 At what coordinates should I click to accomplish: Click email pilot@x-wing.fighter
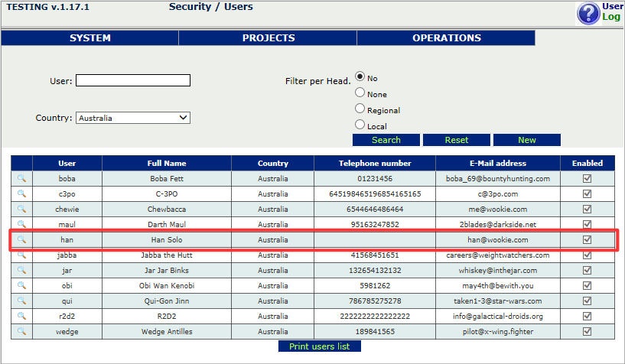point(498,331)
